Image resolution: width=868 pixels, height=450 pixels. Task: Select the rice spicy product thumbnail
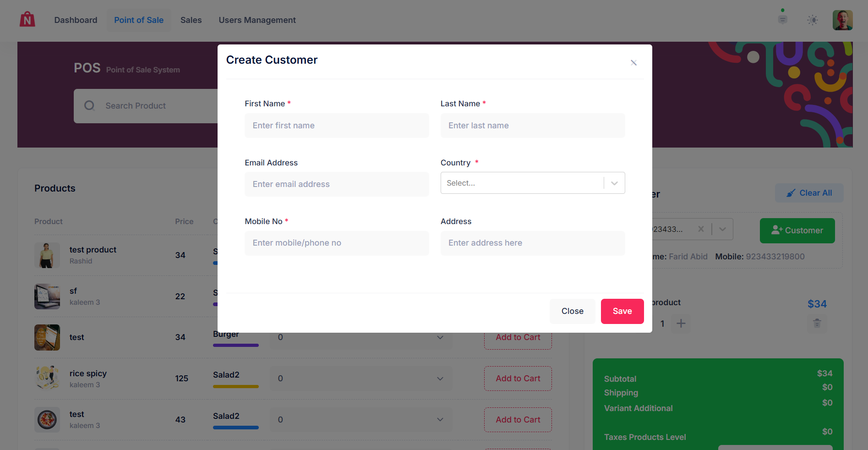pos(47,379)
